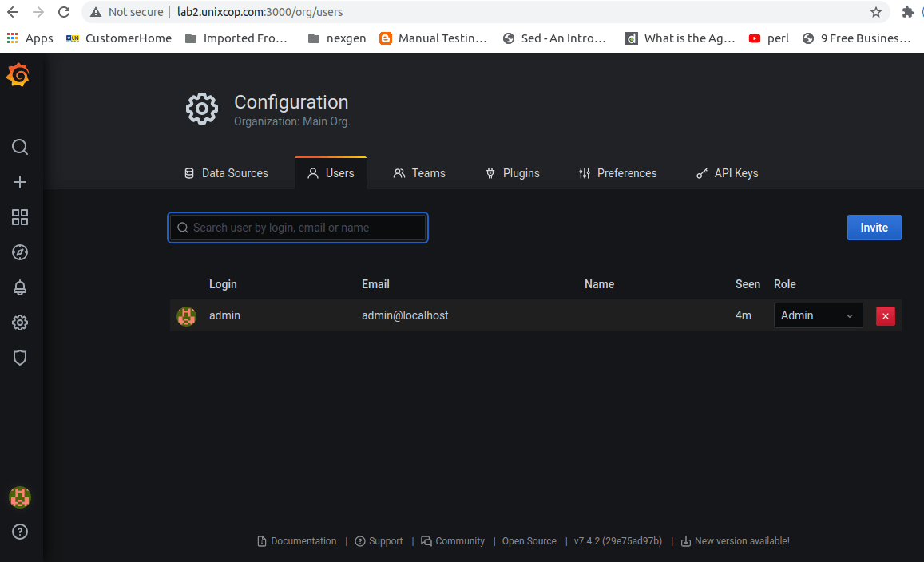The width and height of the screenshot is (924, 562).
Task: Click the admin@localhost email cell
Action: 405,315
